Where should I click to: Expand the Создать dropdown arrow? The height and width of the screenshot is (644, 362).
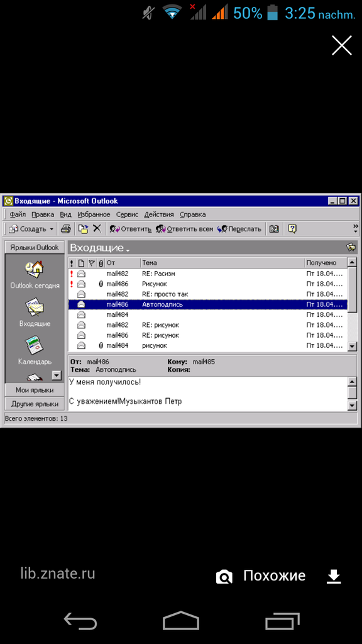52,229
